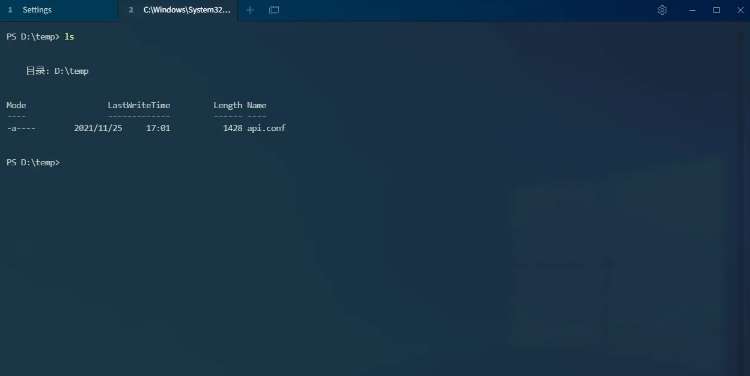
Task: Minimize the terminal window
Action: [x=692, y=10]
